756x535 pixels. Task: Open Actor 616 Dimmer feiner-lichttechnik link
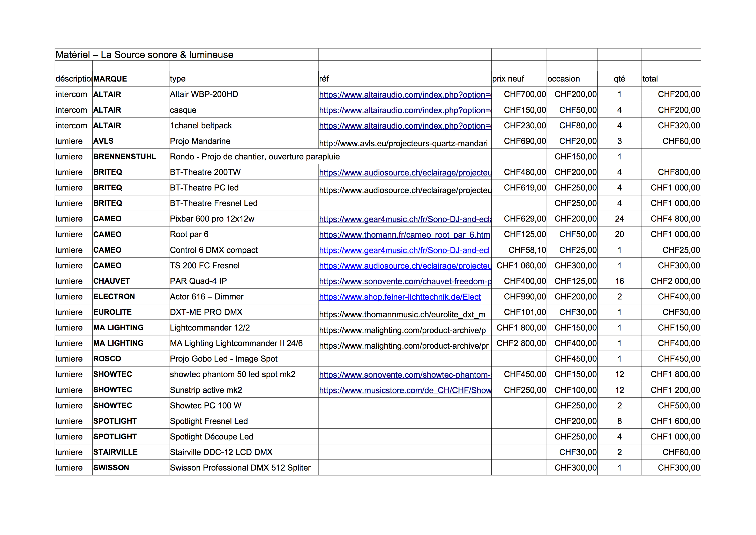tap(400, 297)
